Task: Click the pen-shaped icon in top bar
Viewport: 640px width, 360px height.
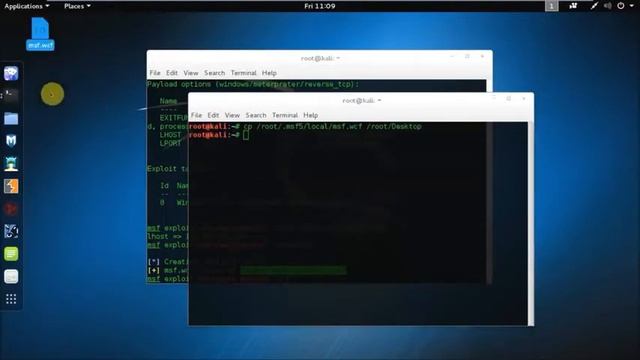Action: pos(594,6)
